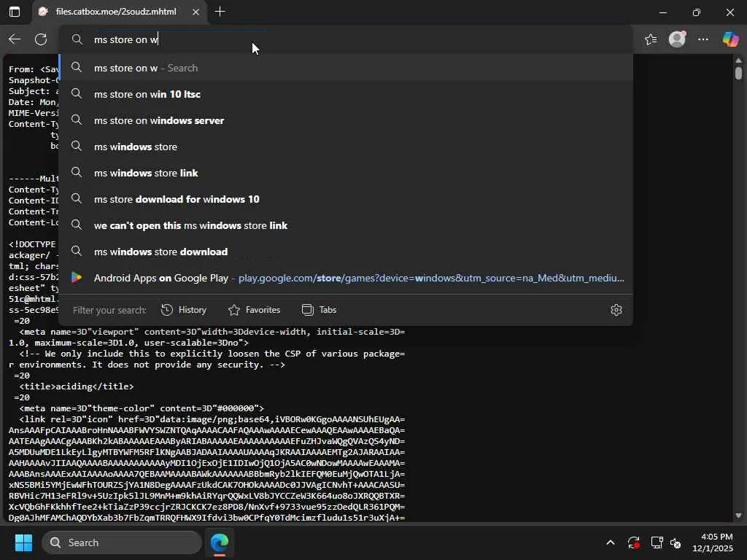Click the '<title>aciding</title>' line
This screenshot has width=747, height=560.
coord(76,386)
